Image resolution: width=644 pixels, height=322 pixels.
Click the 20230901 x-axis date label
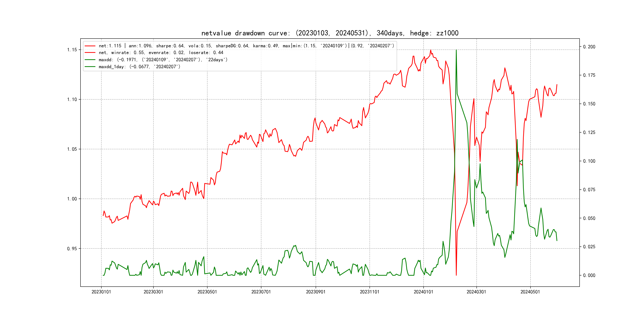tap(316, 292)
